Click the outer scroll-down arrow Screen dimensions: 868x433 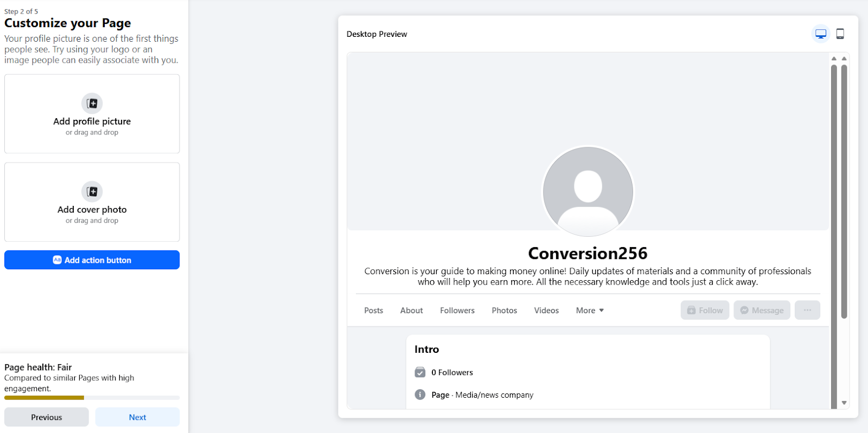coord(844,403)
